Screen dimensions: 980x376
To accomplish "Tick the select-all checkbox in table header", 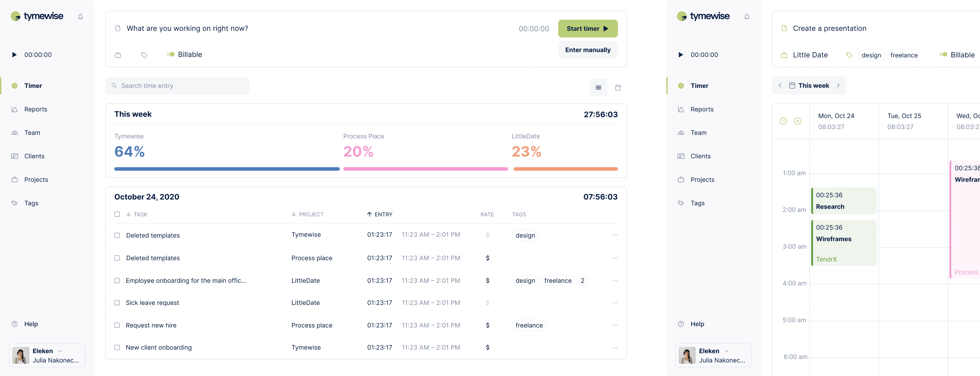I will [117, 214].
